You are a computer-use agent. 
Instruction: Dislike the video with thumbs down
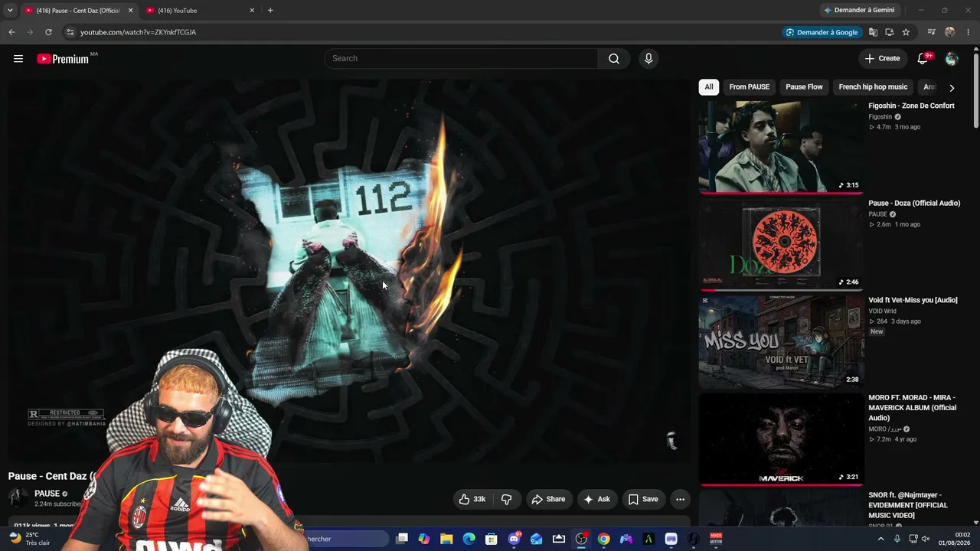pyautogui.click(x=507, y=500)
